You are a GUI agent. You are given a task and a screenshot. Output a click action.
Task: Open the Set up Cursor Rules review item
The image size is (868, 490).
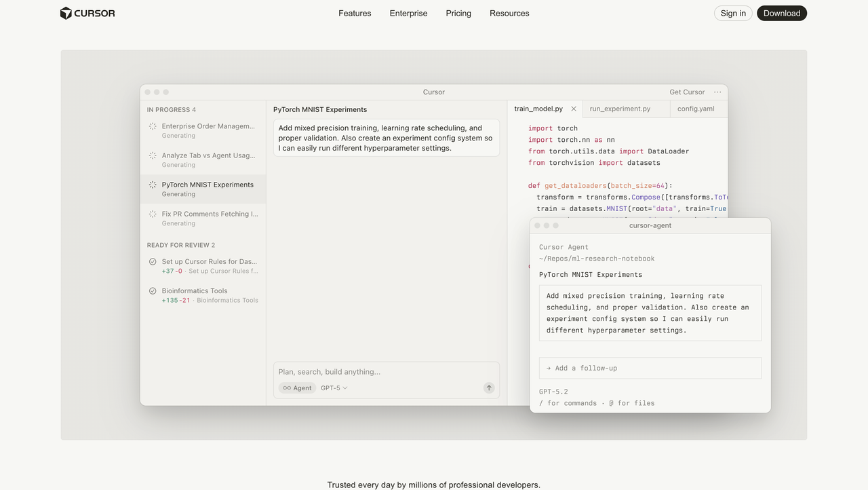[x=203, y=266]
